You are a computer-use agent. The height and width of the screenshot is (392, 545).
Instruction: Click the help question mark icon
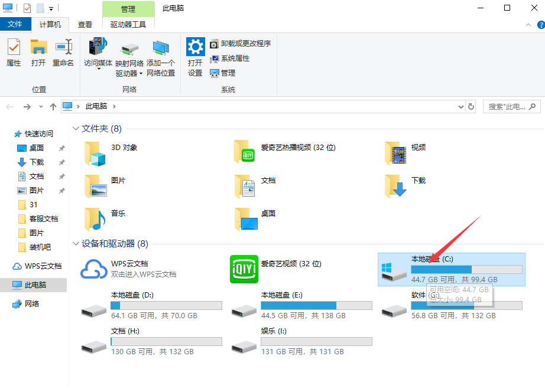540,25
